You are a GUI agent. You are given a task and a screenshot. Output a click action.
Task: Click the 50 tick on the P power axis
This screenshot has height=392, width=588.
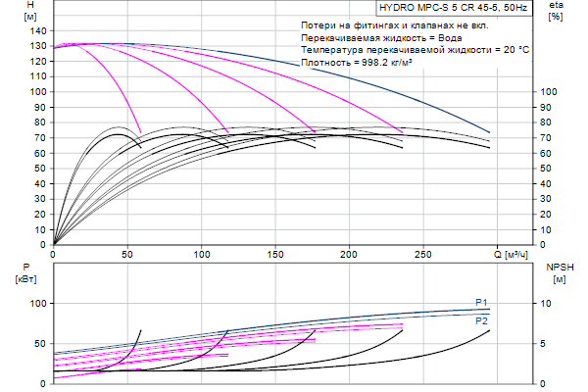41,344
